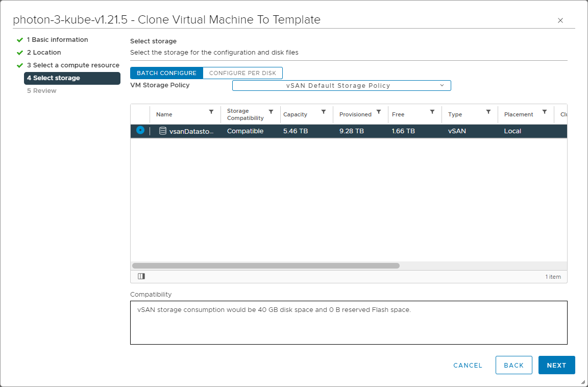Viewport: 588px width, 387px height.
Task: Filter the Provisioned column
Action: click(379, 112)
